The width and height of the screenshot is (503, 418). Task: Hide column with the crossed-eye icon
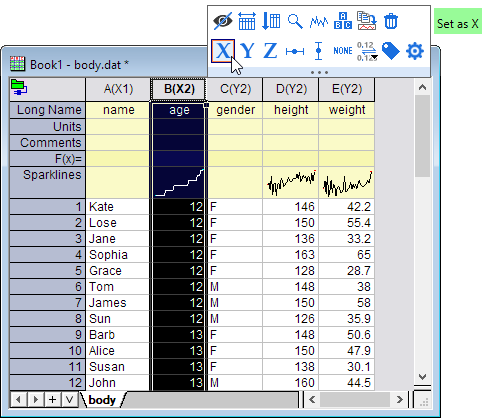coord(223,21)
